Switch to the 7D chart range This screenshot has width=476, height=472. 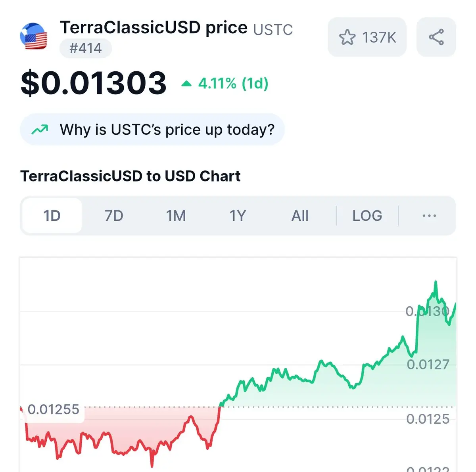(114, 216)
